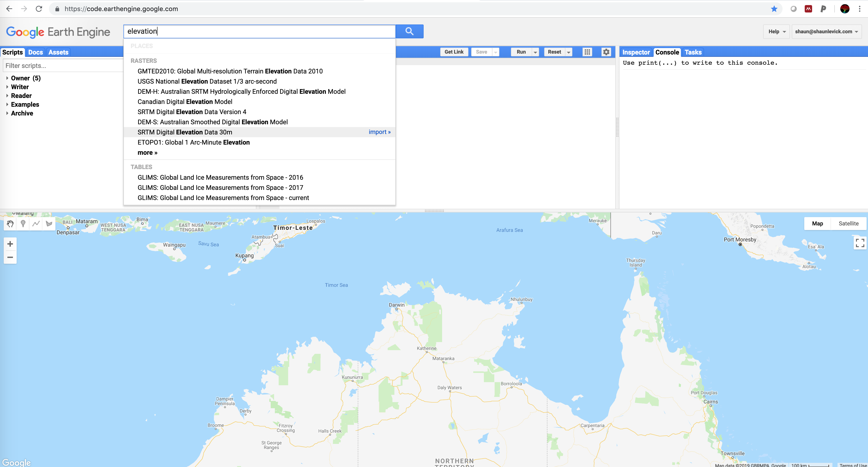Viewport: 868px width, 467px height.
Task: Switch map to Satellite view
Action: coord(848,223)
